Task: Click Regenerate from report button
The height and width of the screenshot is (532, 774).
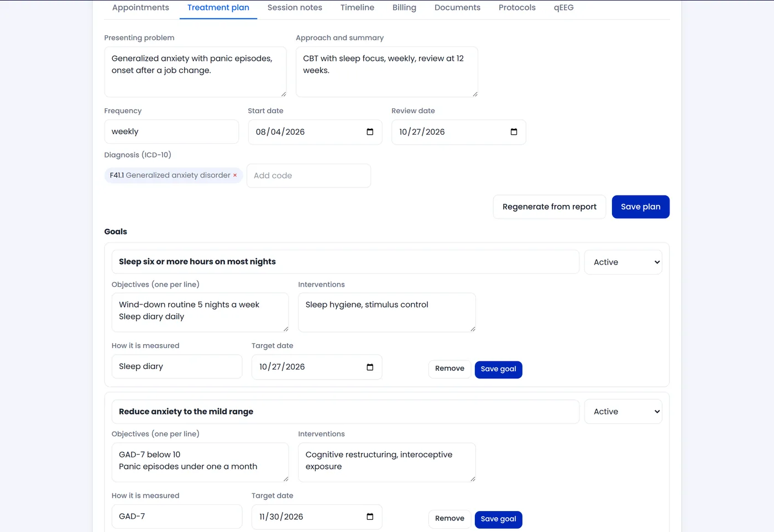Action: click(550, 207)
